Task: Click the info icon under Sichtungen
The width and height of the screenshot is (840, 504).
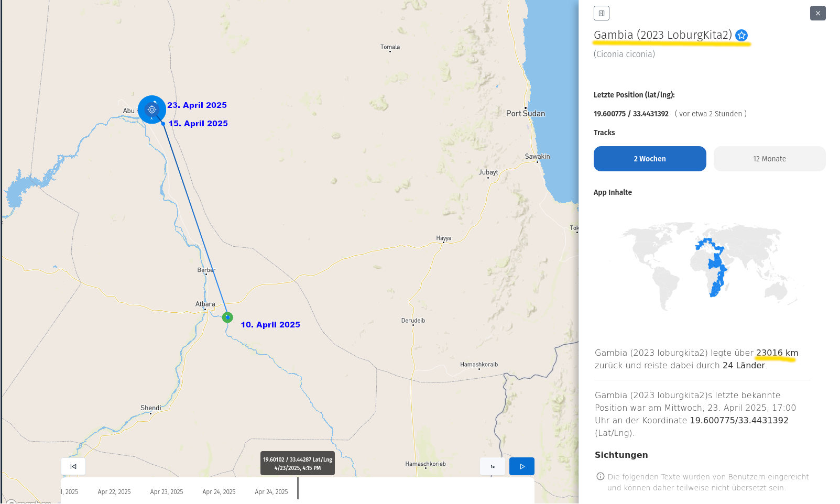Action: 601,476
